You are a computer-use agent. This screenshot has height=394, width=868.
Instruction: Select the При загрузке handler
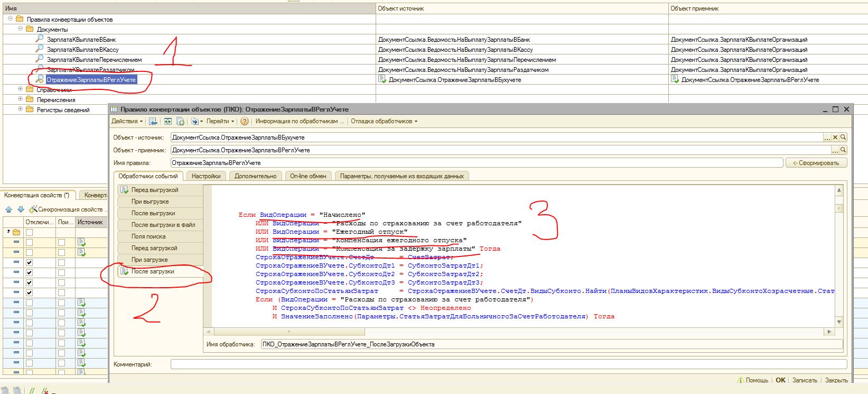pyautogui.click(x=160, y=260)
